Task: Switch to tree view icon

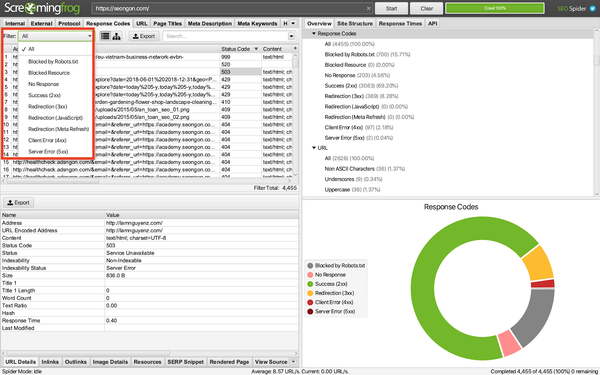Action: (116, 36)
